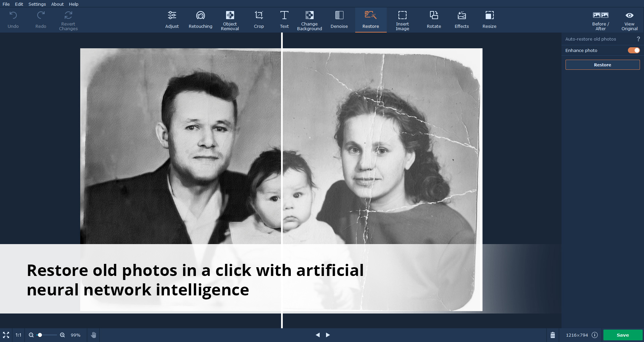Click the zoom slider track
Screen dimensions: 644x342
47,335
